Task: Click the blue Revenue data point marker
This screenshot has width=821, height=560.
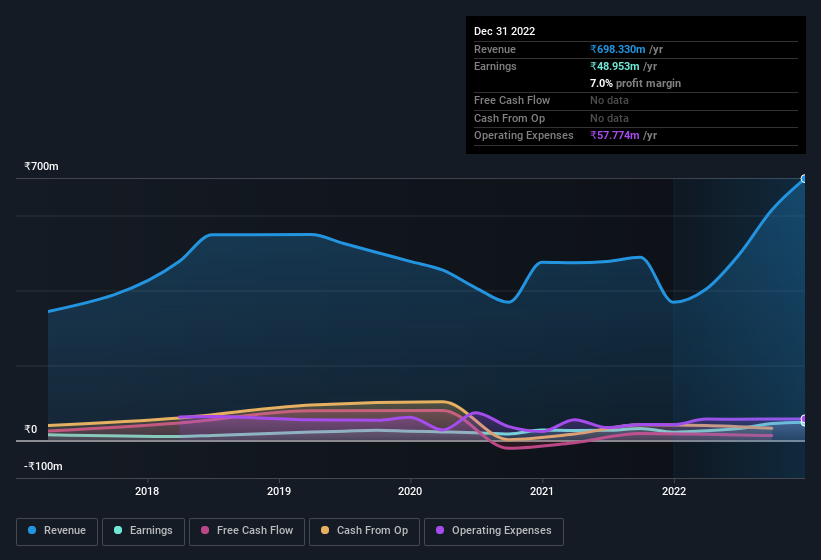Action: [804, 179]
